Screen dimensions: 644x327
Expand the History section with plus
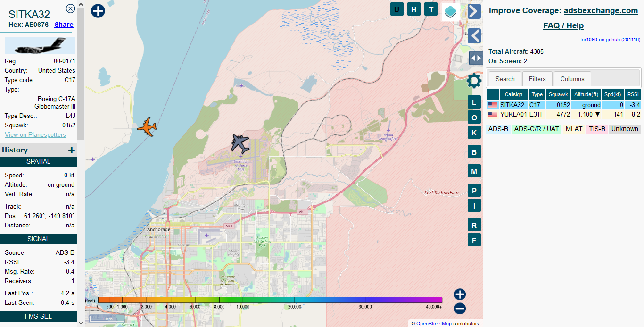[72, 150]
